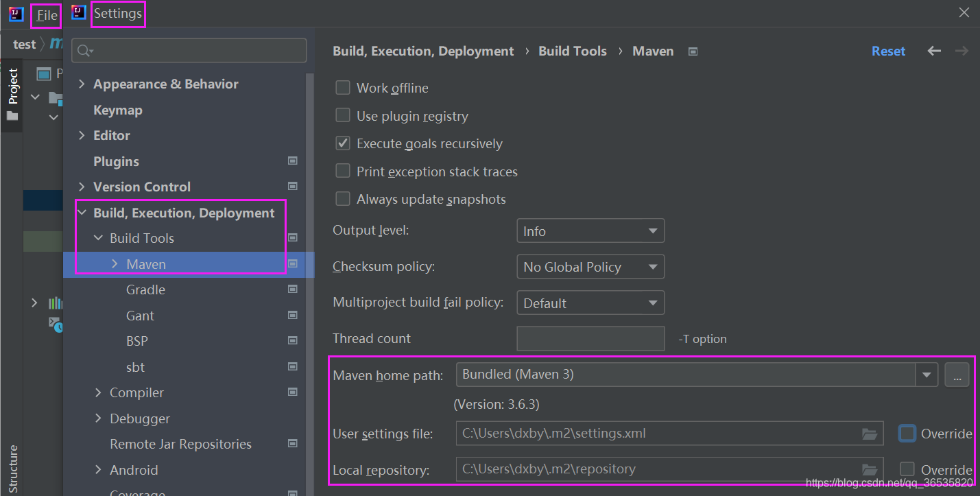Open the Output level dropdown
The height and width of the screenshot is (496, 980).
coord(590,231)
